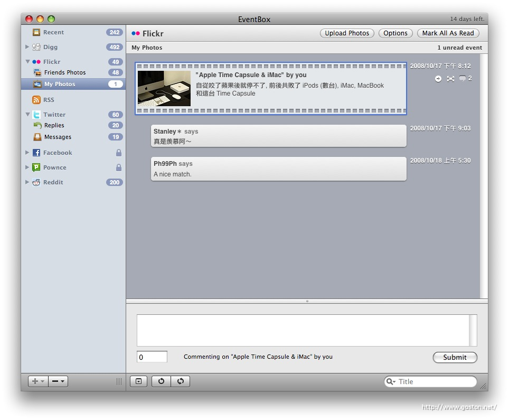
Task: Expand the Reddit tree item
Action: 27,182
